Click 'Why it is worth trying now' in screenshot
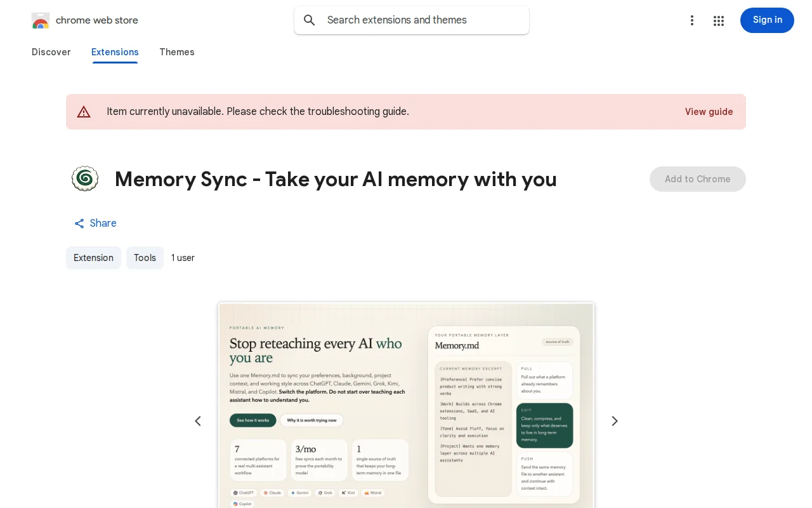 tap(312, 420)
